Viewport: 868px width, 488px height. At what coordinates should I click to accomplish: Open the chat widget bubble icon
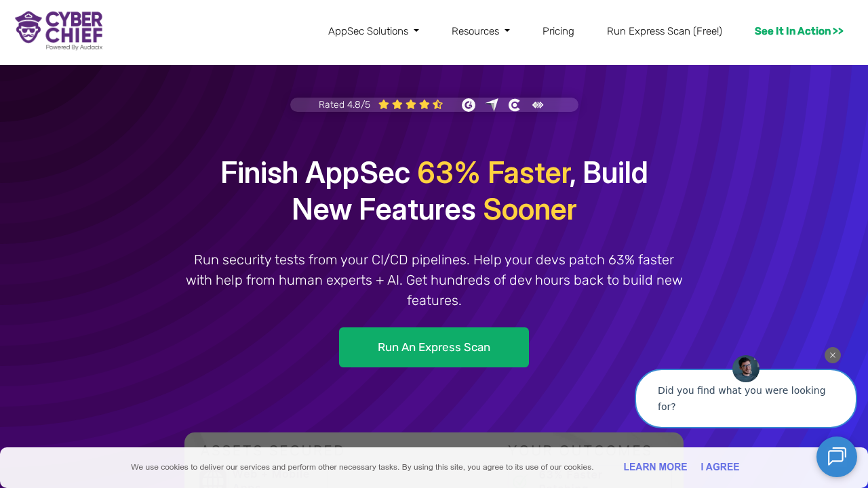pos(837,457)
